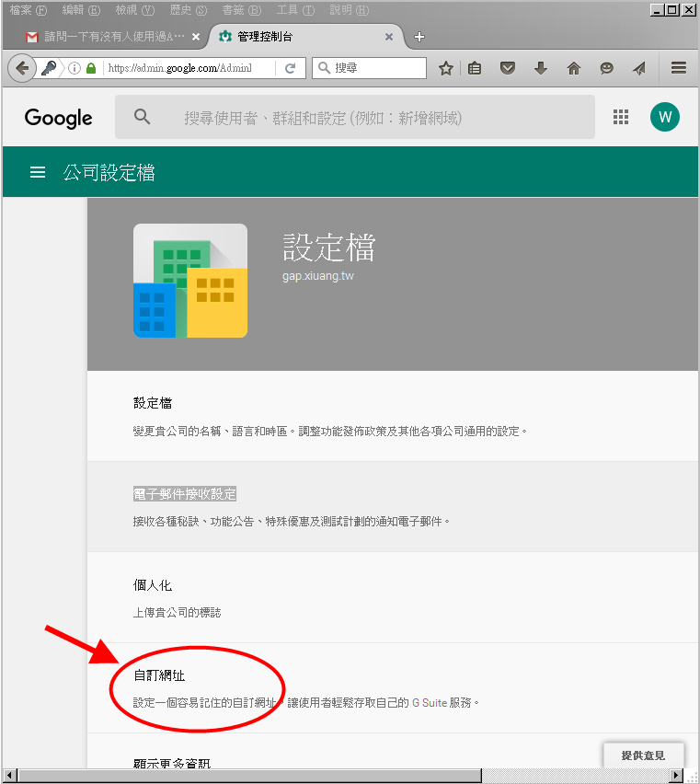Click the magnifier icon in admin search
700x784 pixels.
coord(142,117)
